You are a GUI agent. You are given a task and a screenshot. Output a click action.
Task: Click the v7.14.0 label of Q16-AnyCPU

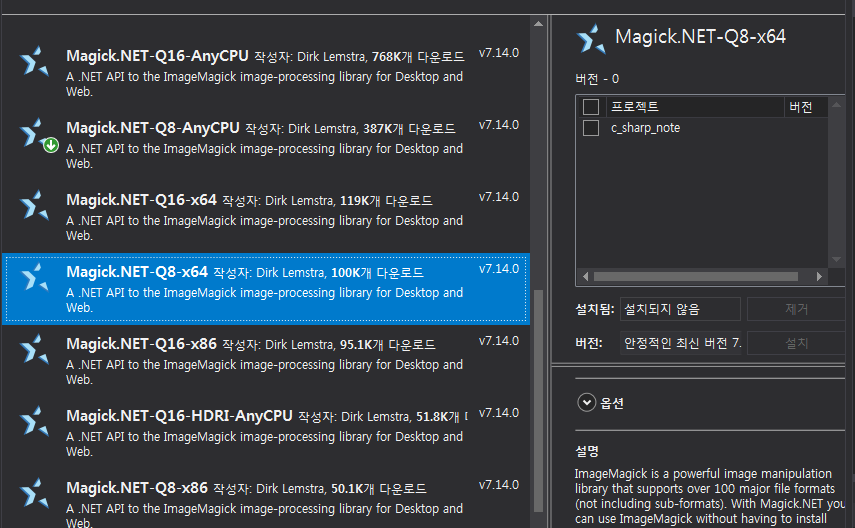pos(499,53)
